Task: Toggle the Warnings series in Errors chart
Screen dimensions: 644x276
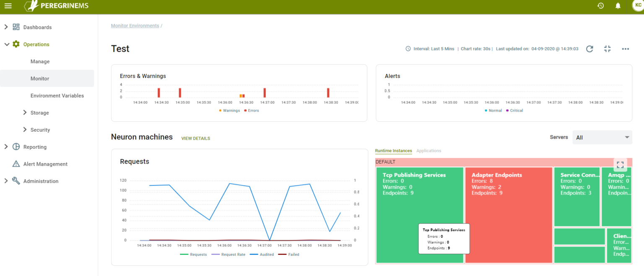Action: coord(229,110)
